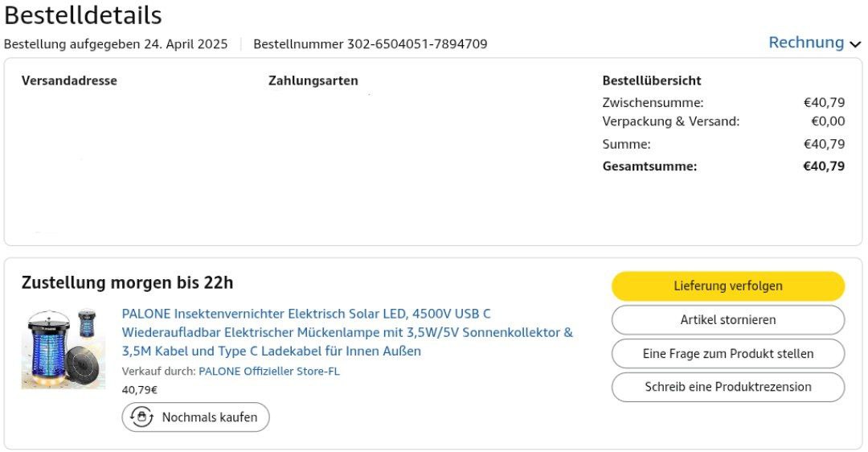Expand the Rechnung chevron arrow

(854, 44)
